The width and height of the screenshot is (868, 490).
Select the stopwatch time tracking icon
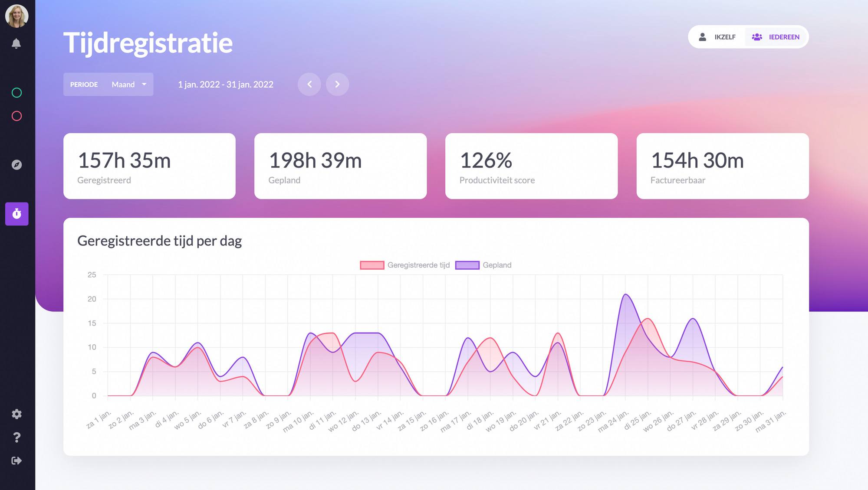16,214
